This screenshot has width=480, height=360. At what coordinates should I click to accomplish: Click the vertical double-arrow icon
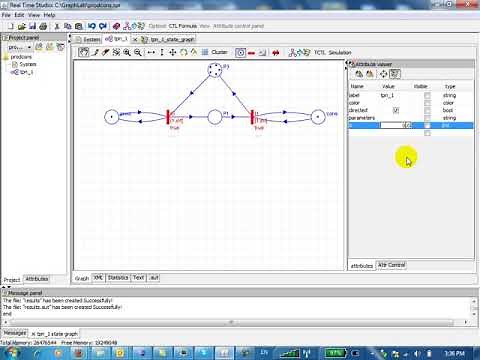162,52
